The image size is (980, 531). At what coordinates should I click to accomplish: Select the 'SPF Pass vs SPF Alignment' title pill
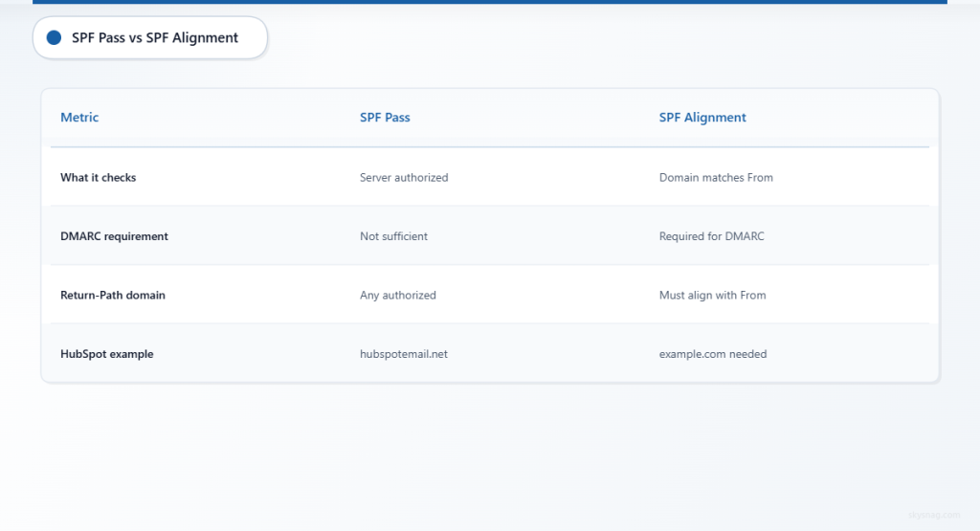pyautogui.click(x=150, y=37)
